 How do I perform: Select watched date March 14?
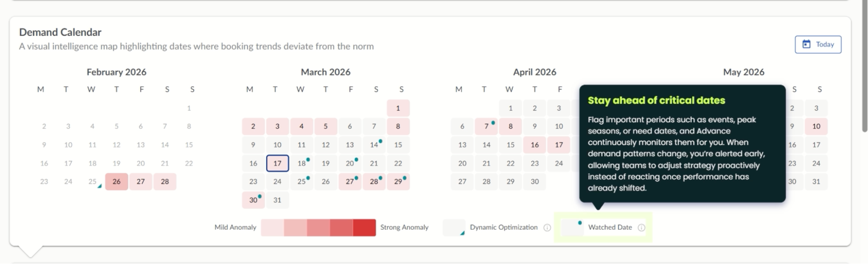(374, 145)
